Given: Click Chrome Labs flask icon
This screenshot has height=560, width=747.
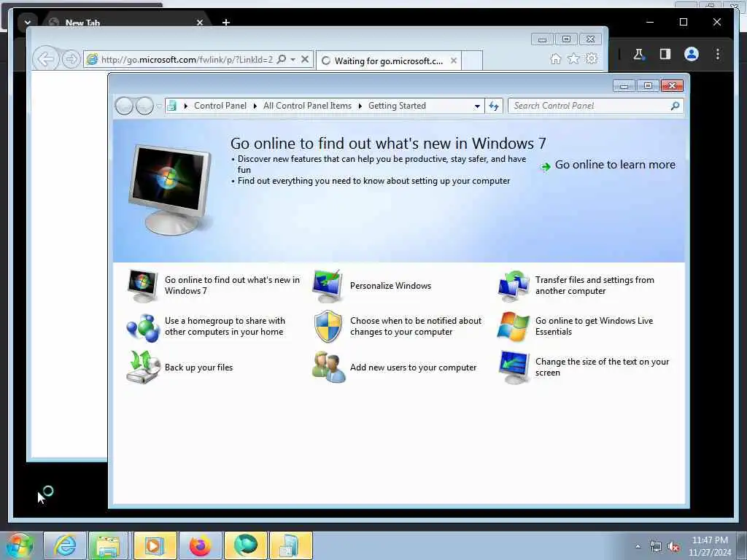Looking at the screenshot, I should 638,54.
